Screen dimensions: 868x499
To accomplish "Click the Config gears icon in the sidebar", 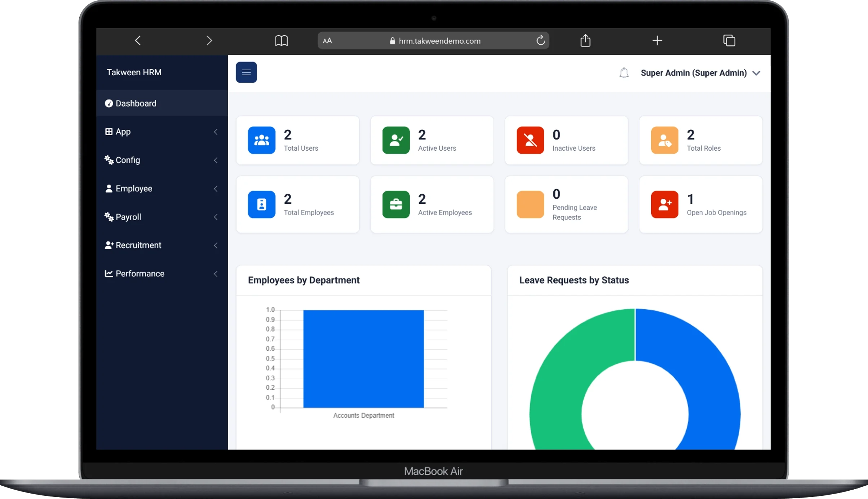I will click(109, 160).
